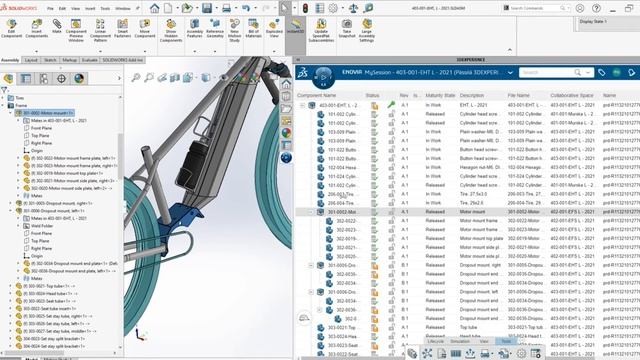Screen dimensions: 640x360
Task: Click the Maturity State column header
Action: point(440,96)
